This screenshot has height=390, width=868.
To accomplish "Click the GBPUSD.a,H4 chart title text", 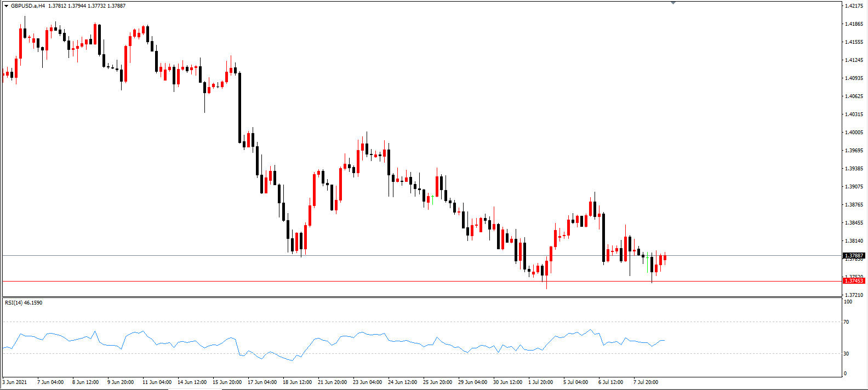I will click(x=28, y=6).
